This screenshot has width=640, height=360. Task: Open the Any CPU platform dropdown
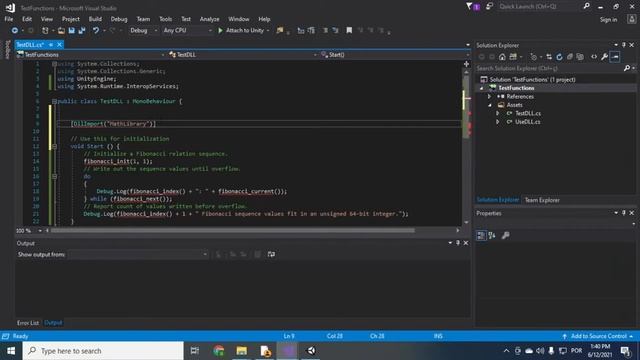(x=210, y=31)
